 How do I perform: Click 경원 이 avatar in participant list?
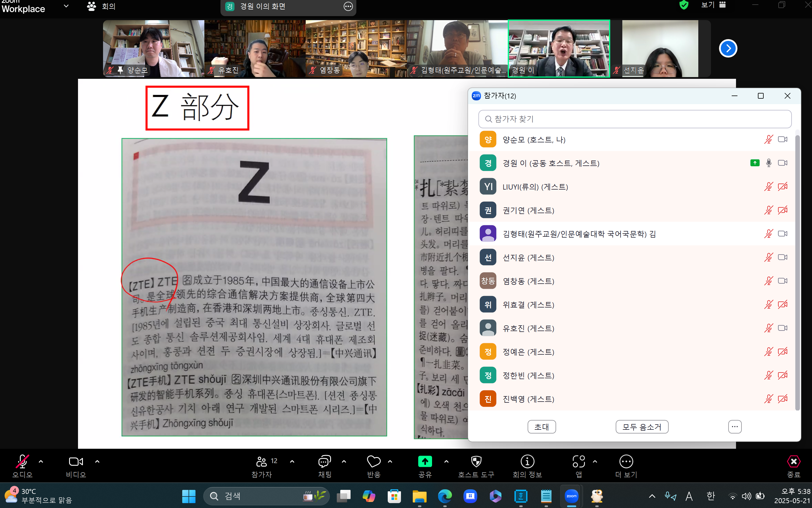(x=488, y=163)
